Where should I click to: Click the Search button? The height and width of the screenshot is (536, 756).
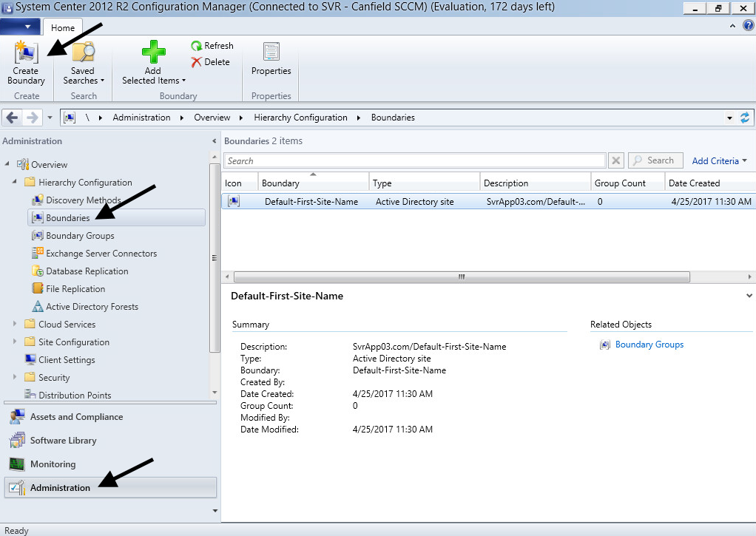click(655, 160)
